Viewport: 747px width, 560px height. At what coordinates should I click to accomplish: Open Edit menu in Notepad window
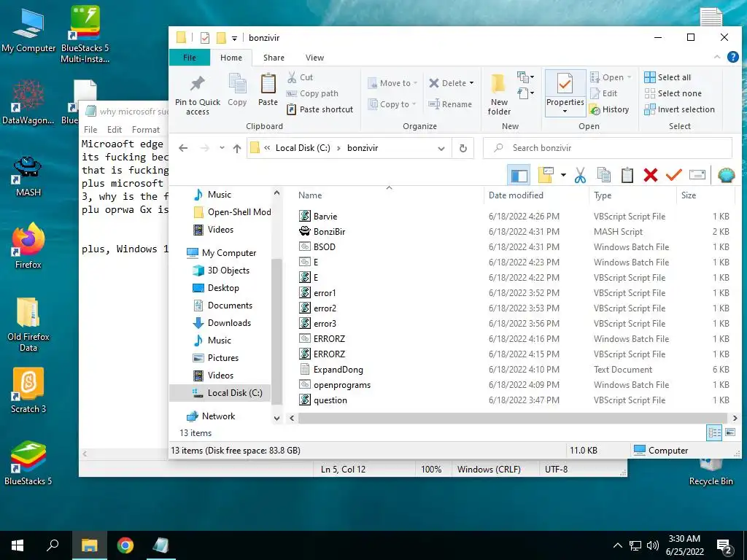pos(115,130)
